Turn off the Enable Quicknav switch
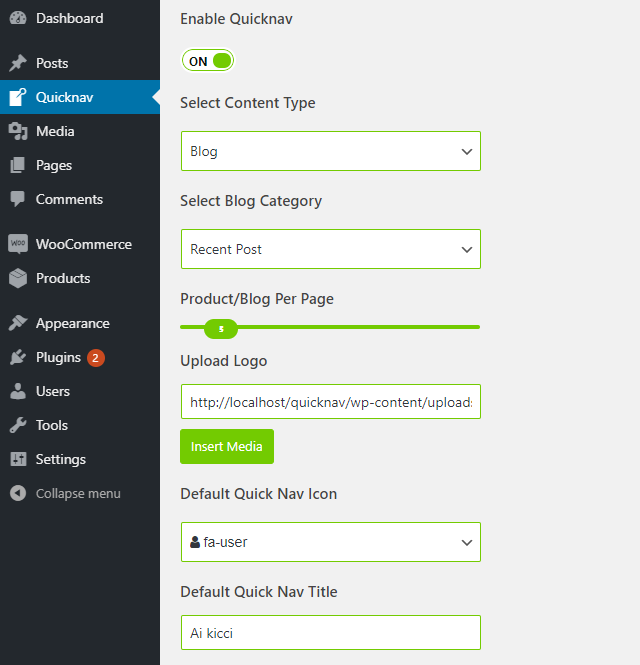The image size is (640, 665). click(x=208, y=61)
